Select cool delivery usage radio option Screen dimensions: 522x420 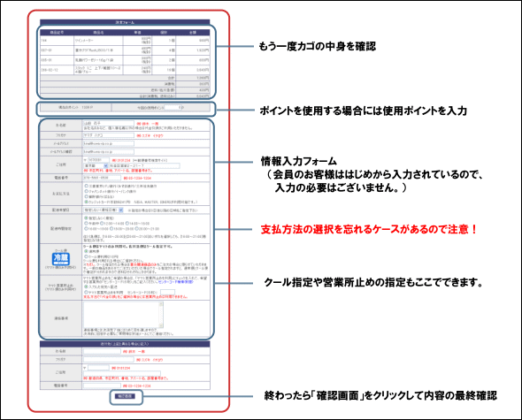point(86,256)
